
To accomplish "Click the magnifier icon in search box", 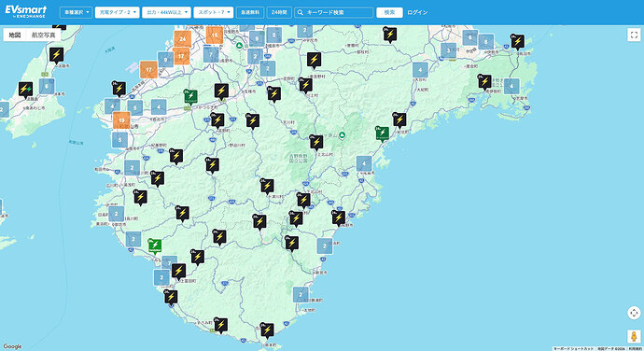I will point(301,12).
